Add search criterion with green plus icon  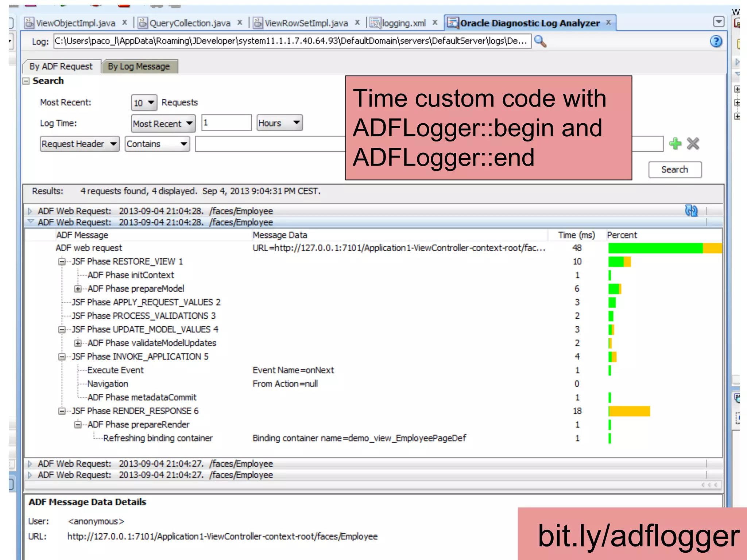(x=675, y=144)
